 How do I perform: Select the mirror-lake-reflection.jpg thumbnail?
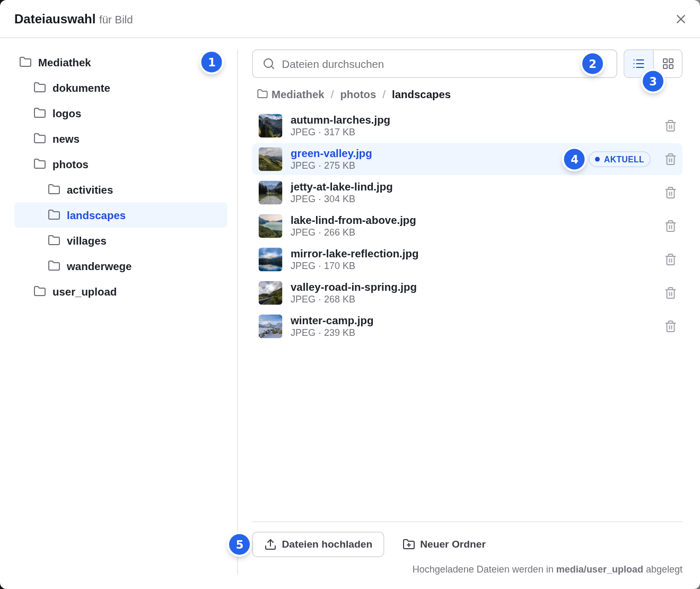click(270, 259)
